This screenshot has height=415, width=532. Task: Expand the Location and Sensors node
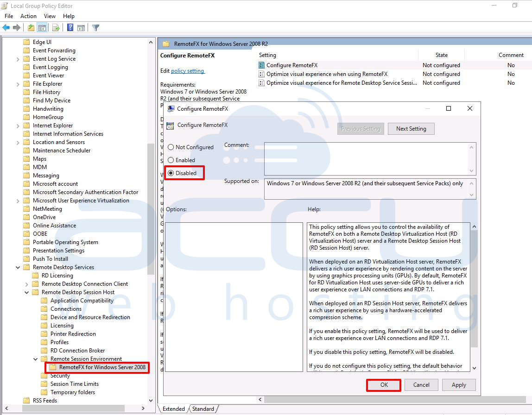click(18, 142)
